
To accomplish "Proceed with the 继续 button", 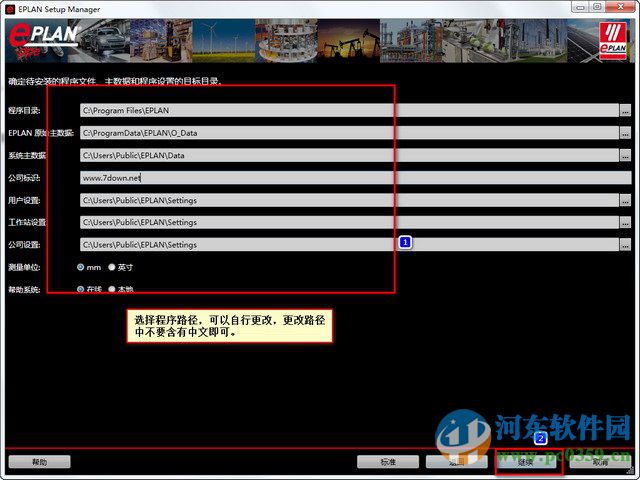I will pos(526,462).
